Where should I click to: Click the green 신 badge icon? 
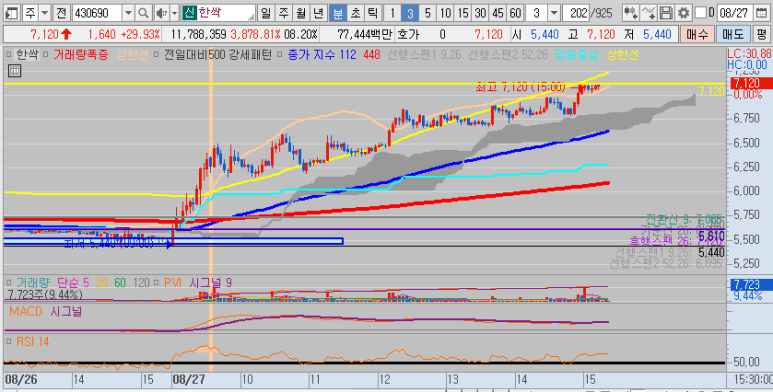click(x=189, y=13)
